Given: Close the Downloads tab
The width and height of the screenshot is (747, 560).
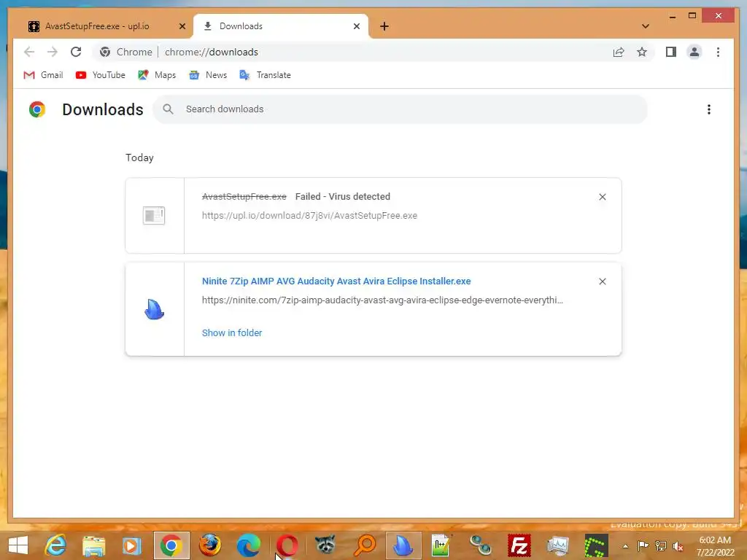Looking at the screenshot, I should coord(356,26).
